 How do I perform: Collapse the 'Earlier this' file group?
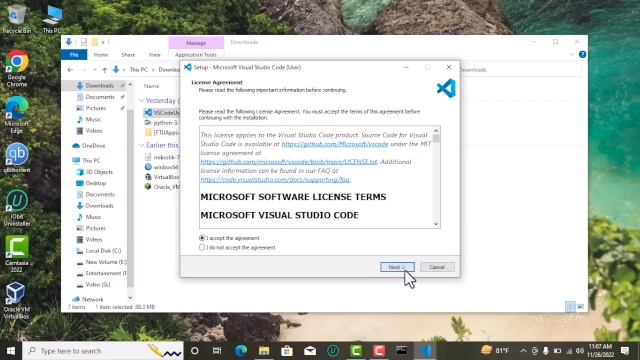click(141, 145)
